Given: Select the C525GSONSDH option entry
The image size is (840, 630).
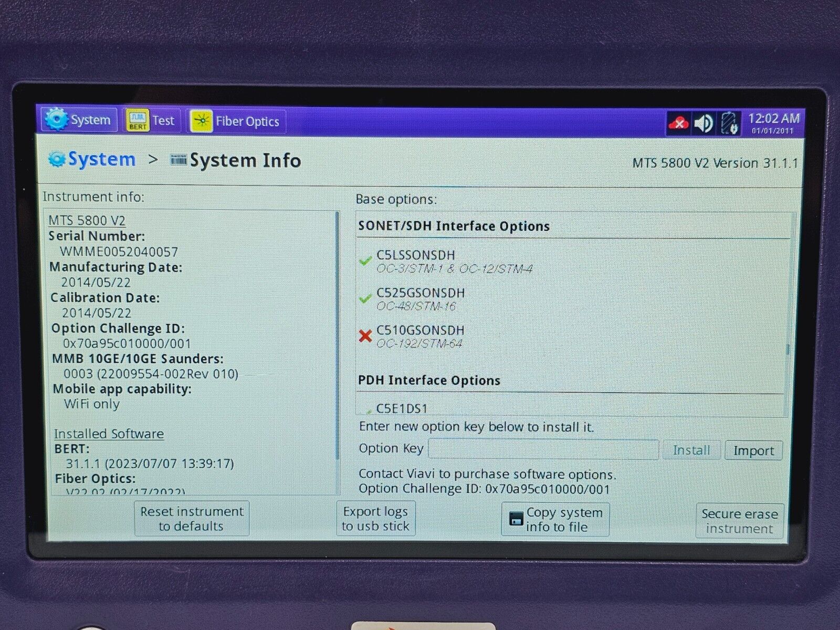Looking at the screenshot, I should 421,299.
